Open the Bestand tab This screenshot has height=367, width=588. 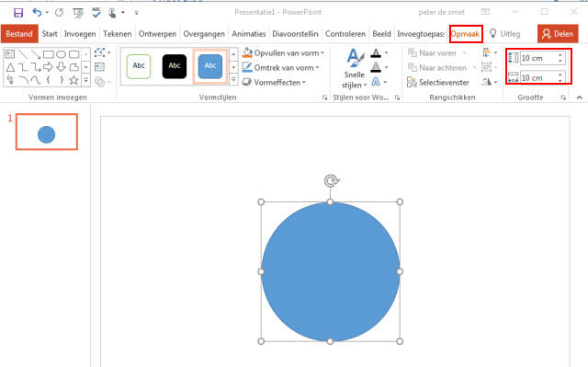19,34
